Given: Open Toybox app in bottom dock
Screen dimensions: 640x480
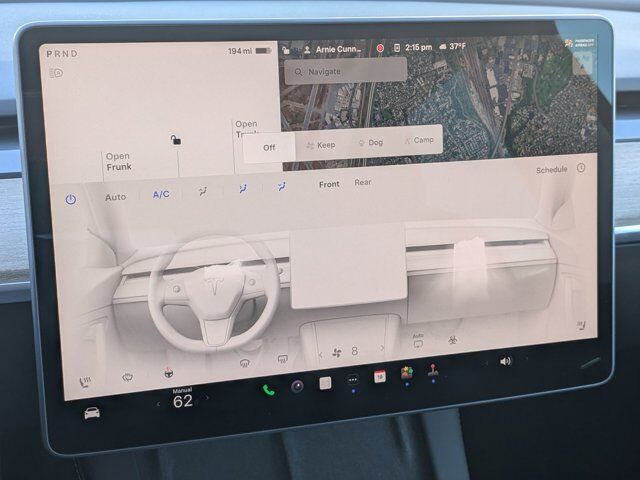Looking at the screenshot, I should coord(407,373).
